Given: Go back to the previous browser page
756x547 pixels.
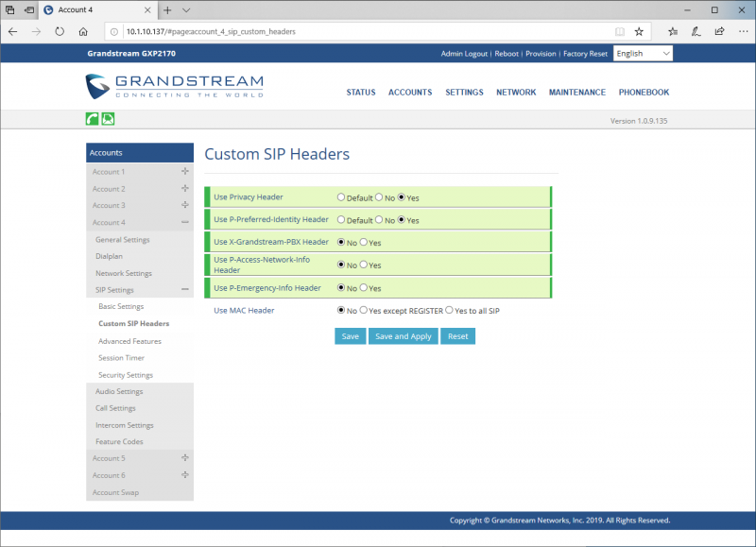Looking at the screenshot, I should click(x=13, y=32).
